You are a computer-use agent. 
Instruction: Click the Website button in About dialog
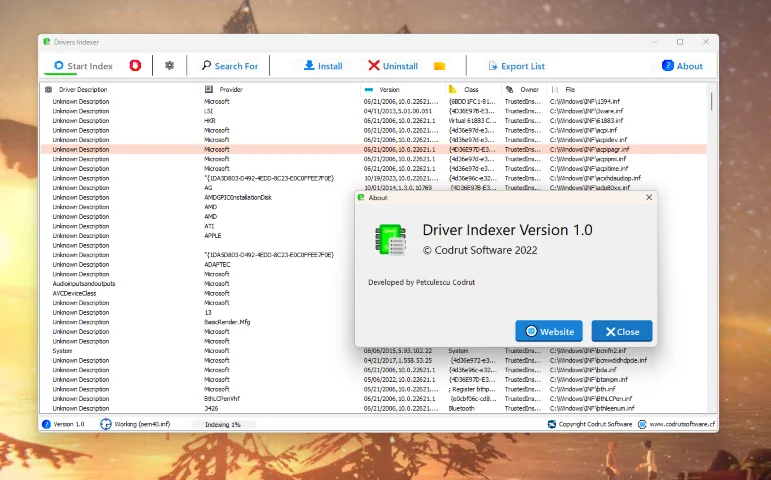(x=548, y=331)
